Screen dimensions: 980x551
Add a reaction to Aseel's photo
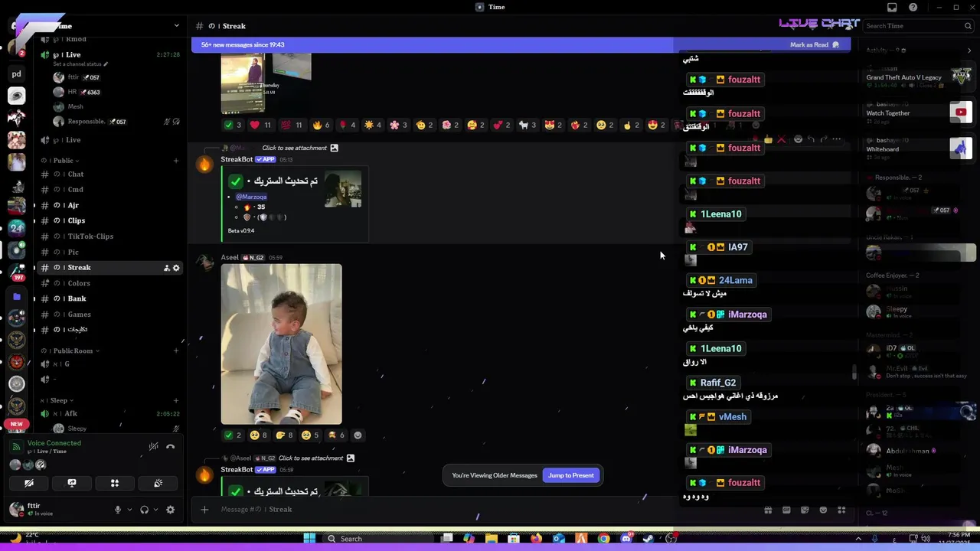point(358,435)
